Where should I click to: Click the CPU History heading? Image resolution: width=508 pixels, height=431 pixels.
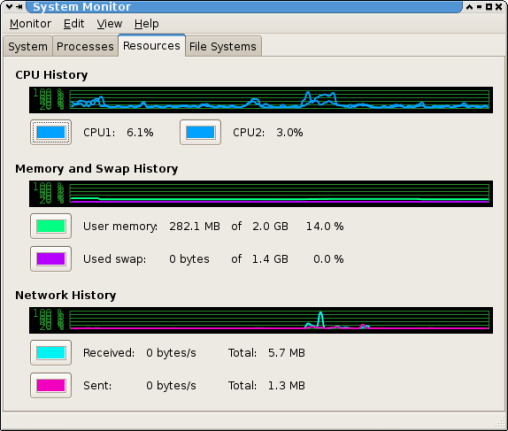[x=52, y=75]
